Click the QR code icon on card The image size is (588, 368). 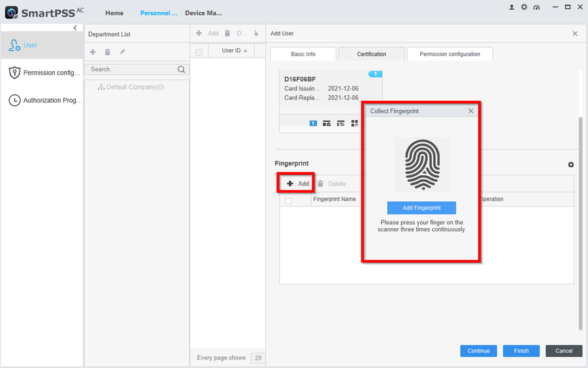[x=355, y=123]
